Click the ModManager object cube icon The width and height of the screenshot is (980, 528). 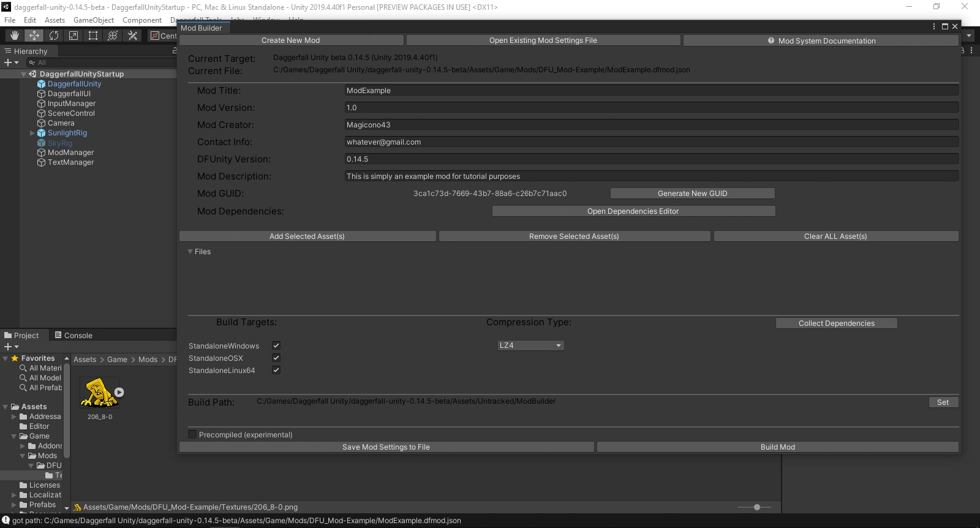(42, 153)
